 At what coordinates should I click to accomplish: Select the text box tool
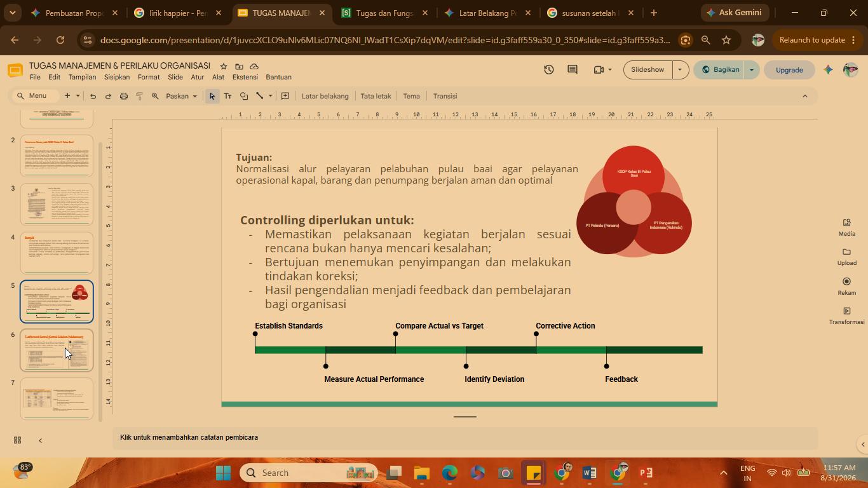pyautogui.click(x=227, y=96)
